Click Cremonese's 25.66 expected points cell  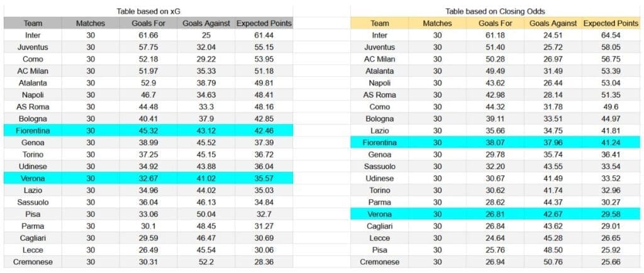[610, 262]
